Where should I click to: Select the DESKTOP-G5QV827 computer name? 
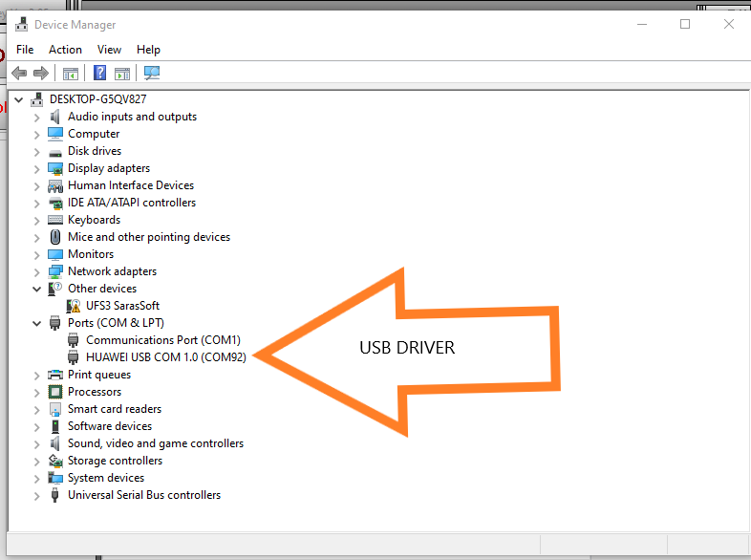[98, 99]
